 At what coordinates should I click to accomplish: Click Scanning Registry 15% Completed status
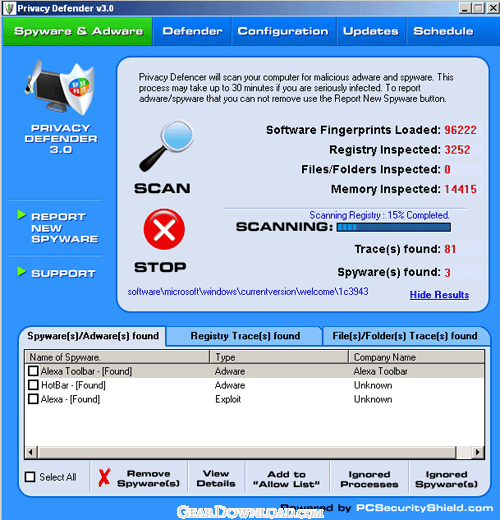(x=379, y=215)
